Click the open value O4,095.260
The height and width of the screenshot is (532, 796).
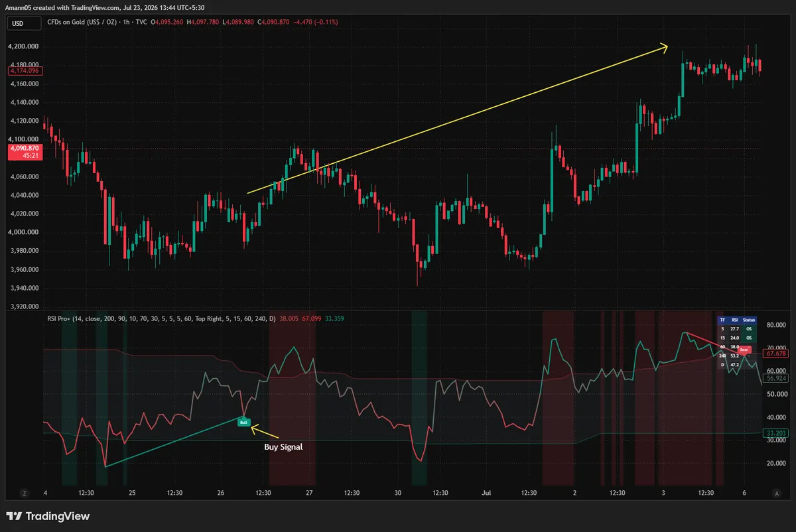click(x=168, y=23)
